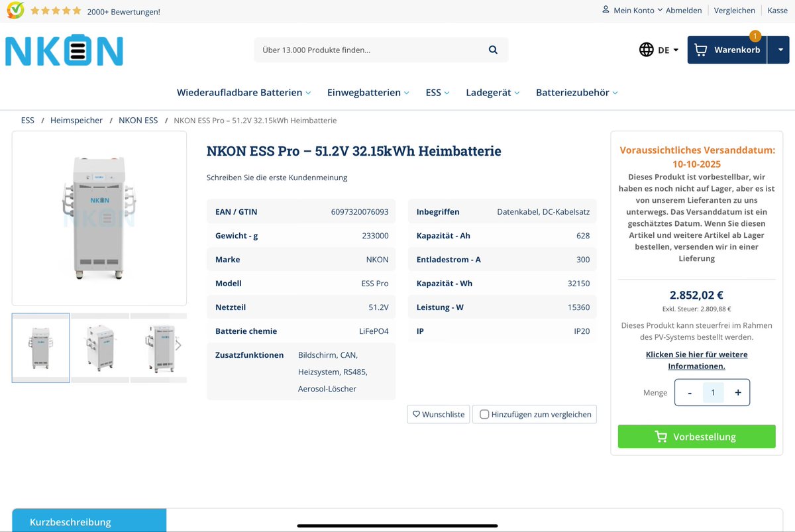Click the 2000+ Bewertungen text

pyautogui.click(x=123, y=11)
